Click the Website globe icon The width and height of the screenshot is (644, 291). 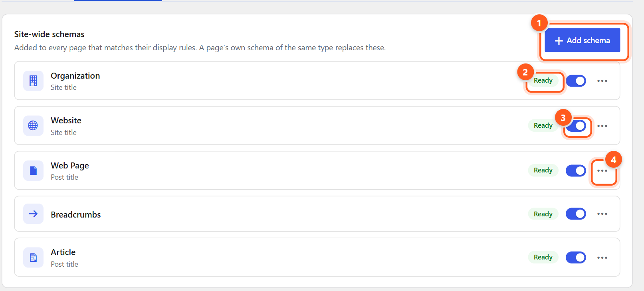[x=33, y=125]
